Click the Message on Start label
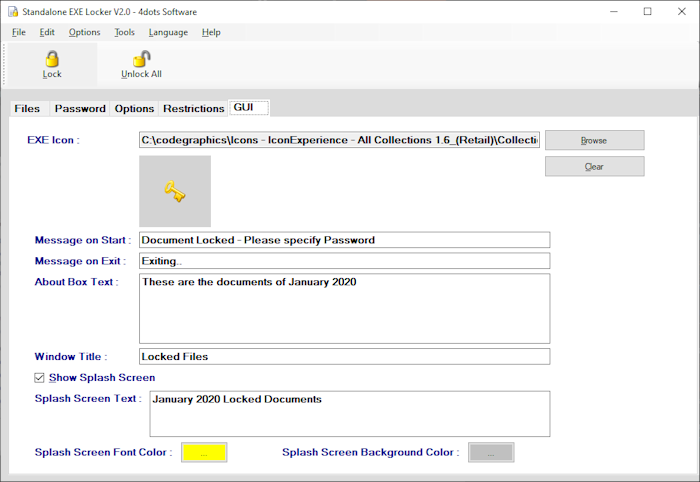Screen dimensions: 700x482 [x=83, y=240]
